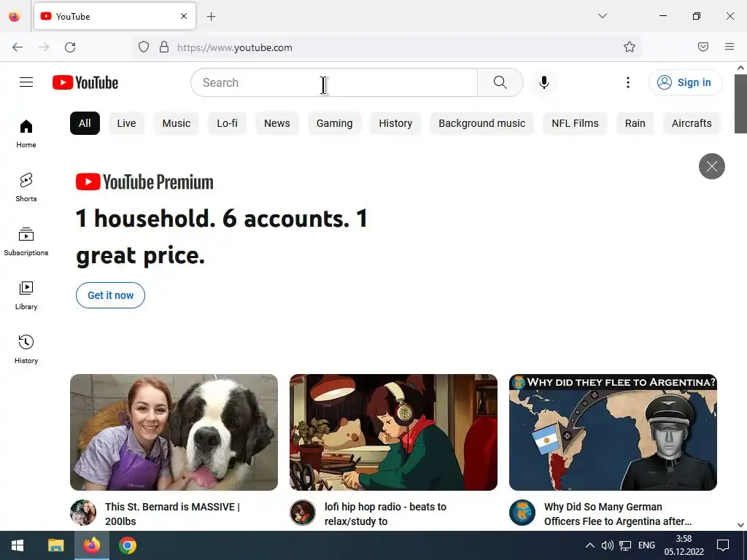
Task: Open the St. Bernard video thumbnail
Action: (x=174, y=432)
